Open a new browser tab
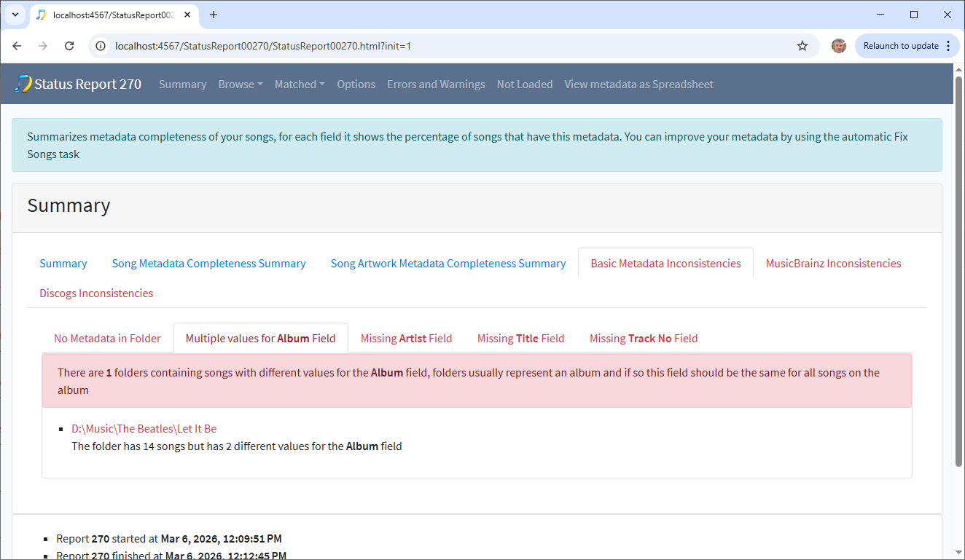 click(214, 15)
